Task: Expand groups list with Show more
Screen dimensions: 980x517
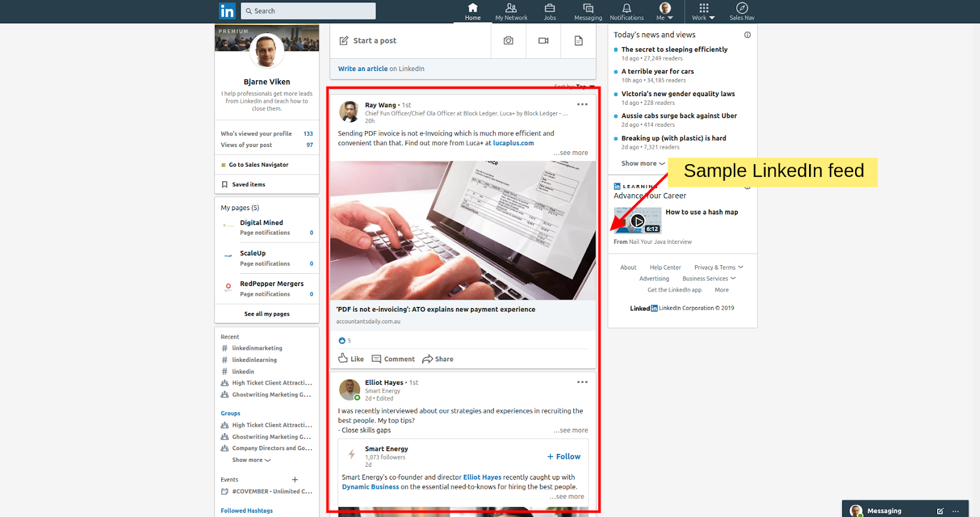Action: click(251, 460)
